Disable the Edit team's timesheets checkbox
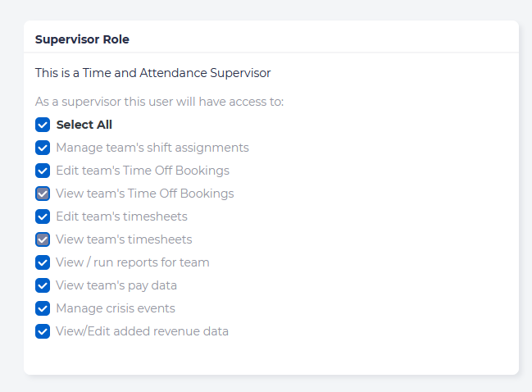 43,217
